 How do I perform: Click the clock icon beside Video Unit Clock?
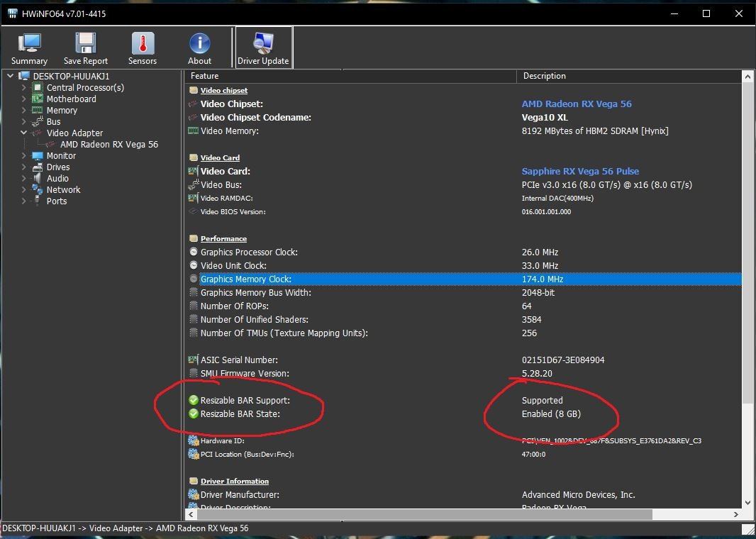point(194,265)
